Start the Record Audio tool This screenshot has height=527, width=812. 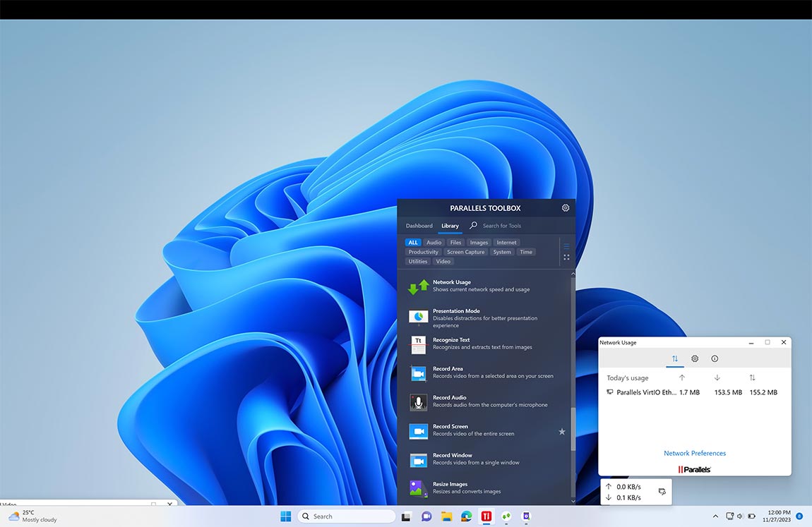coord(417,401)
